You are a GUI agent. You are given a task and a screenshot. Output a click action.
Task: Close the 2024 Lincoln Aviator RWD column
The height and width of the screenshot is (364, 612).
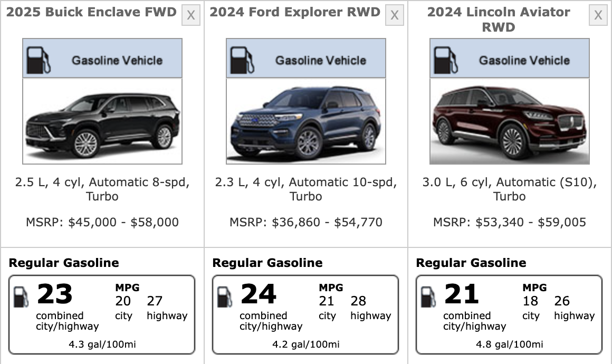click(x=598, y=16)
